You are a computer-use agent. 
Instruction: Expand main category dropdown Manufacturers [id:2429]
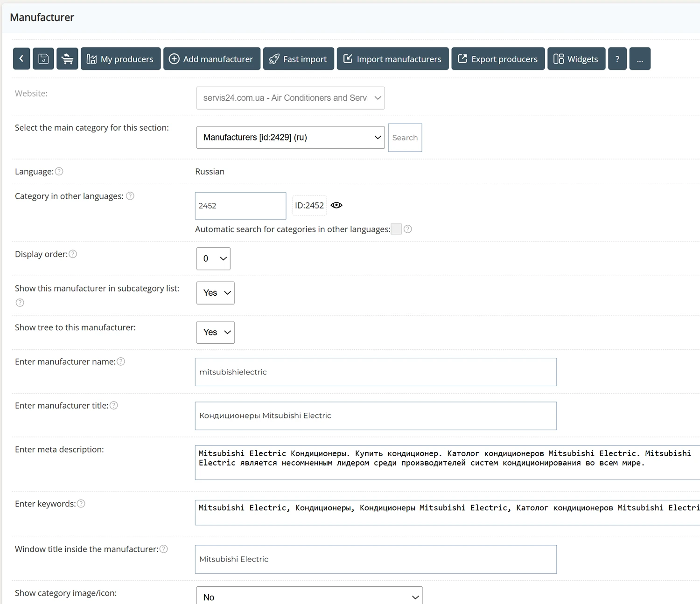point(290,138)
